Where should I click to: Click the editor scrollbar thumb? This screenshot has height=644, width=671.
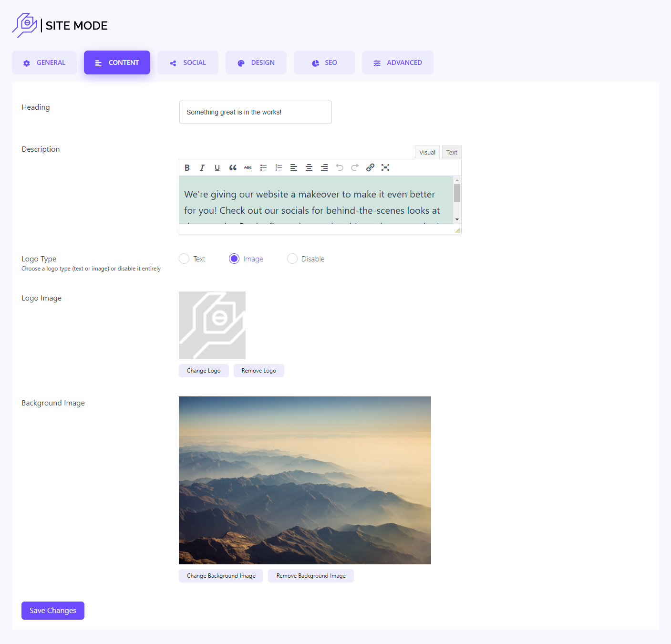457,193
